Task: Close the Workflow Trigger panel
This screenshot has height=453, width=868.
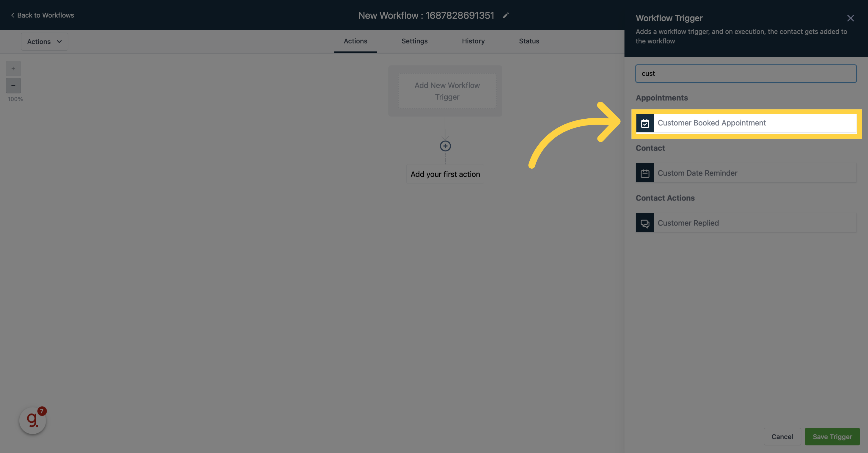Action: pos(850,18)
